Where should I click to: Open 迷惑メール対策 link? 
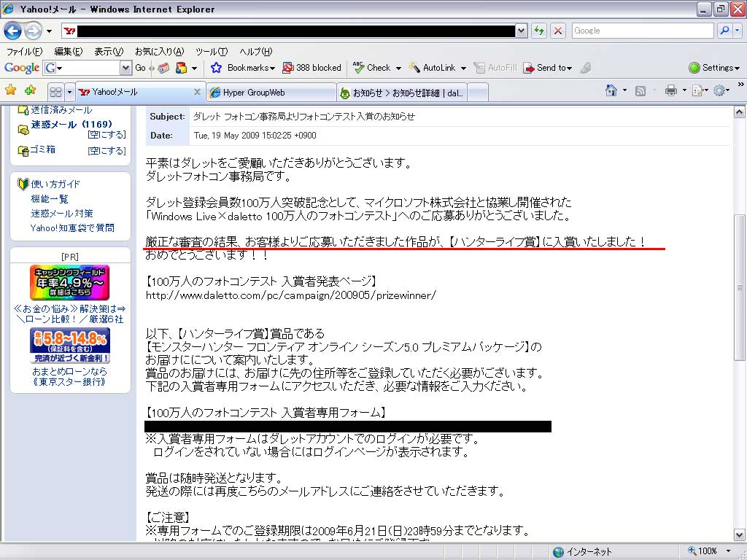coord(62,214)
